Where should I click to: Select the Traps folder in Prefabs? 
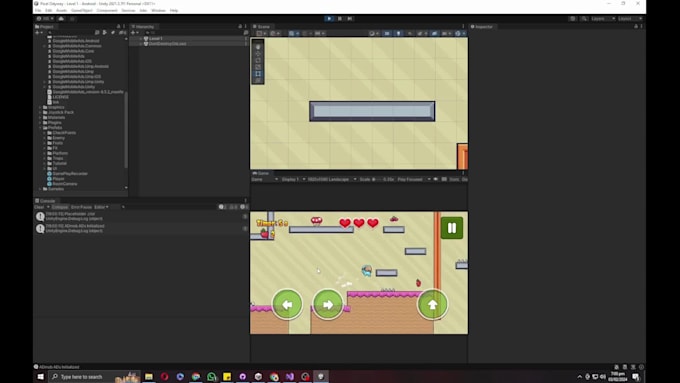click(58, 158)
